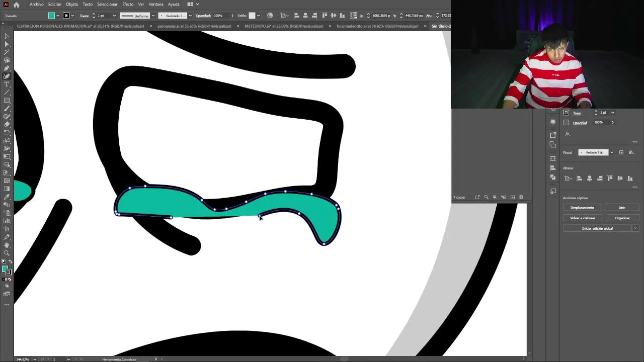Open more options dots under Alinear
Viewport: 644px width, 362px height.
(x=634, y=187)
